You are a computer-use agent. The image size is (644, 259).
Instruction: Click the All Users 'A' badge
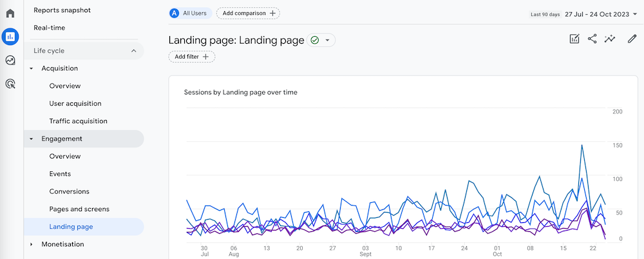(x=175, y=13)
